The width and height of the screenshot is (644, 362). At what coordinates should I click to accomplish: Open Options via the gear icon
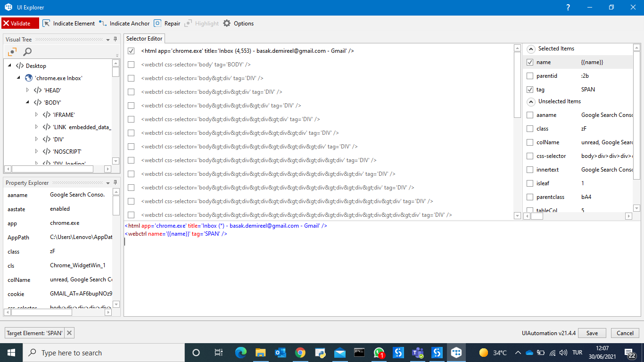pyautogui.click(x=227, y=23)
